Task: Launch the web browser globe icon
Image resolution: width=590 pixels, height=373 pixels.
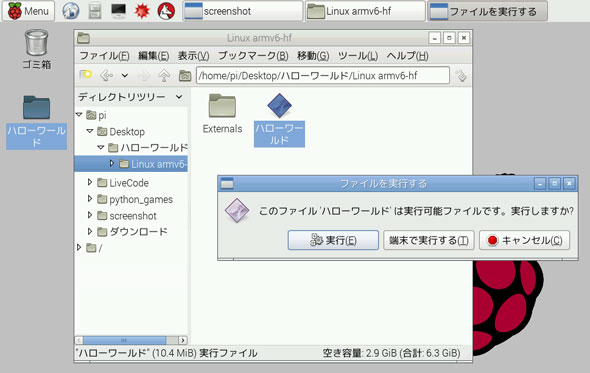Action: [71, 11]
